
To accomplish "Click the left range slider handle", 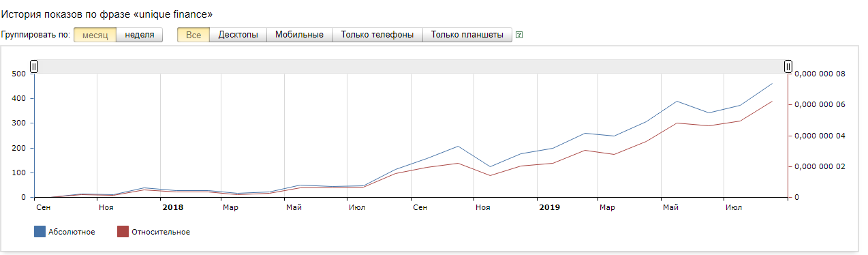I will coord(34,66).
